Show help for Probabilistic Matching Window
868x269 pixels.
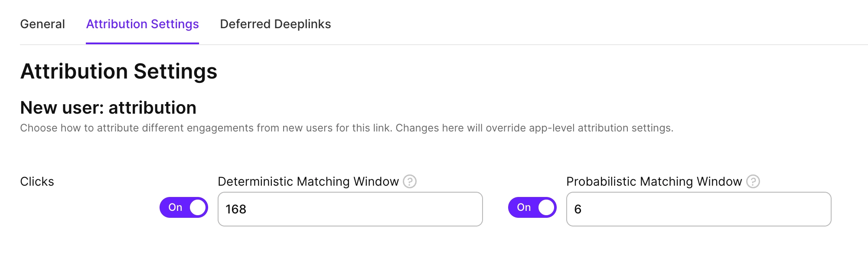pyautogui.click(x=753, y=181)
